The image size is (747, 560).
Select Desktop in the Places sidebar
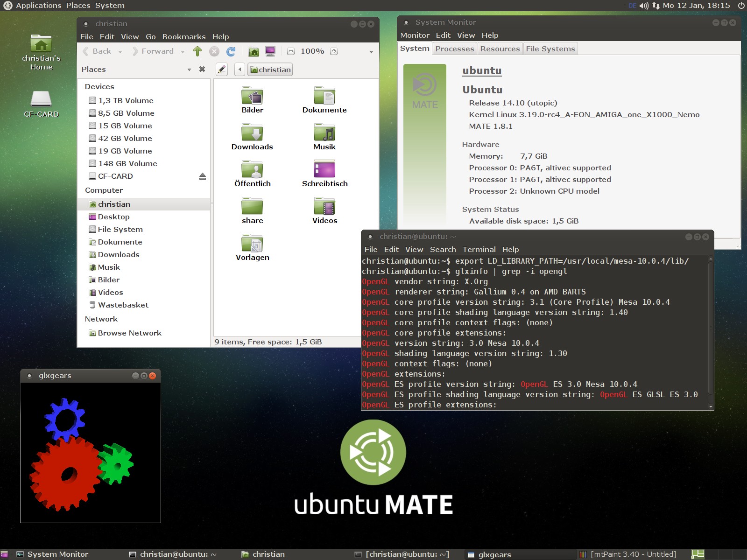point(144,217)
